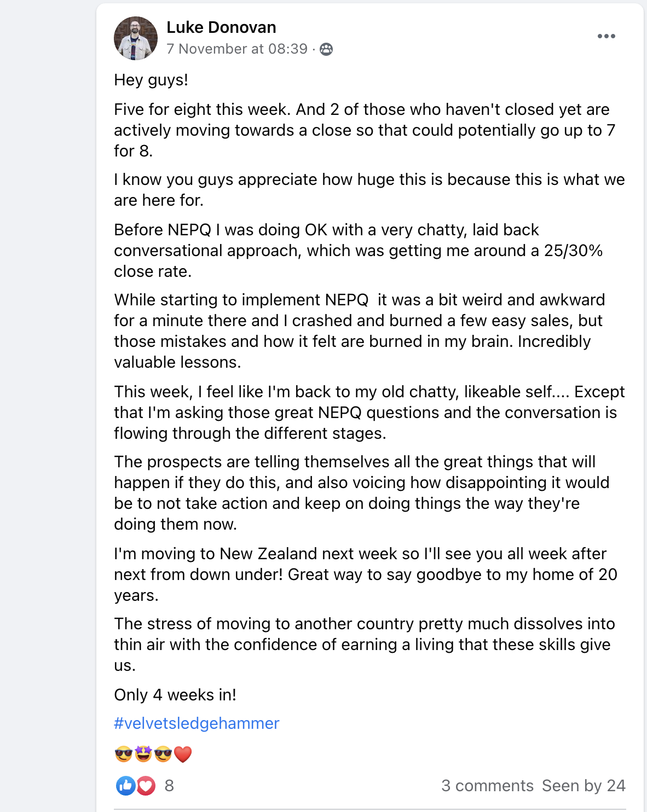Viewport: 647px width, 812px height.
Task: Click the paragraph about moving to New Zealand
Action: pyautogui.click(x=366, y=575)
